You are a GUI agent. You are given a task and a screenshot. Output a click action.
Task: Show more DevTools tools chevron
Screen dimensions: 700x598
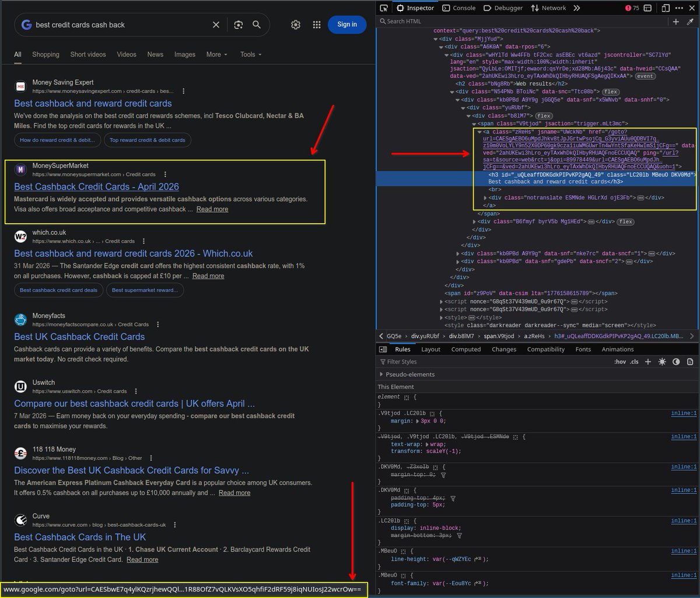(x=577, y=8)
